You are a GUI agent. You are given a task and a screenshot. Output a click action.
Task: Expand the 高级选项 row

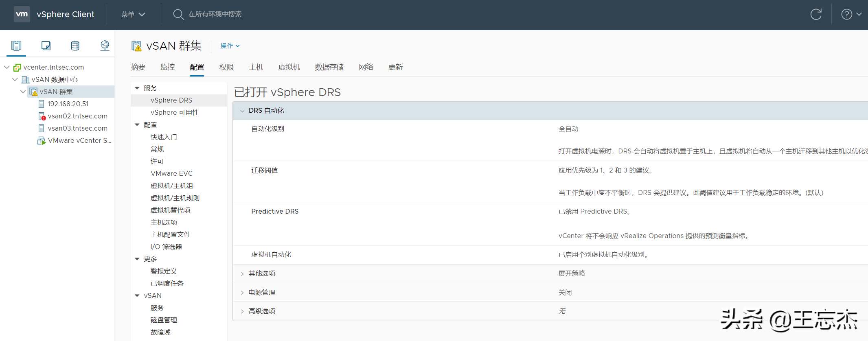click(243, 311)
